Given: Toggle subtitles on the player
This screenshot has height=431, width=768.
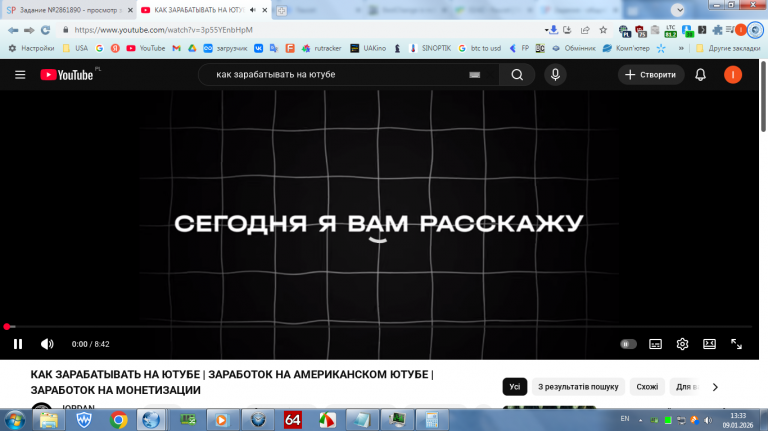Looking at the screenshot, I should coord(655,344).
